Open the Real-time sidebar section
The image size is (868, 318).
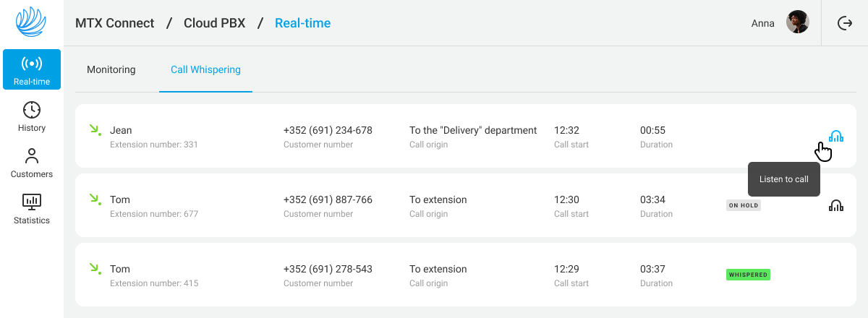click(x=32, y=70)
